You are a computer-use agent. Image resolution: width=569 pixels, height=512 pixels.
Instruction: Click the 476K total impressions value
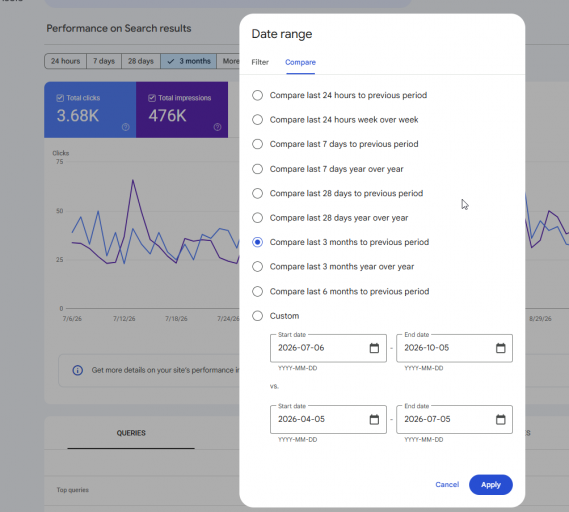pos(167,116)
